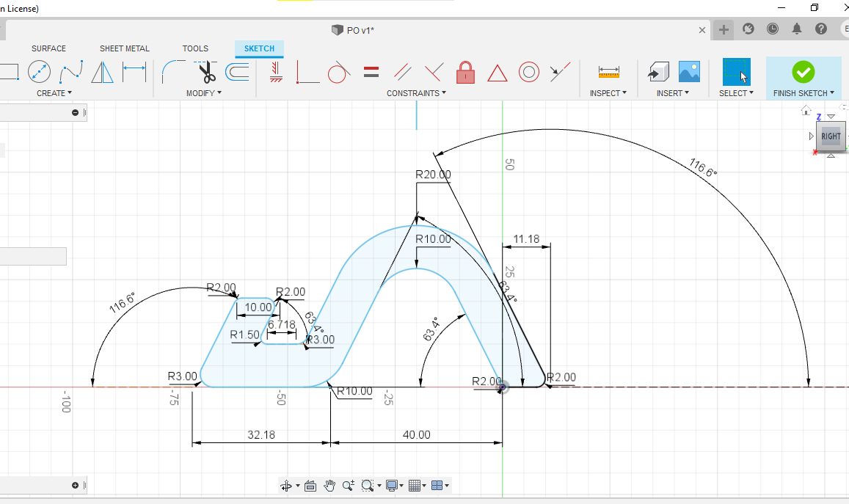Image resolution: width=849 pixels, height=504 pixels.
Task: Select the Spline sketch tool
Action: [71, 72]
